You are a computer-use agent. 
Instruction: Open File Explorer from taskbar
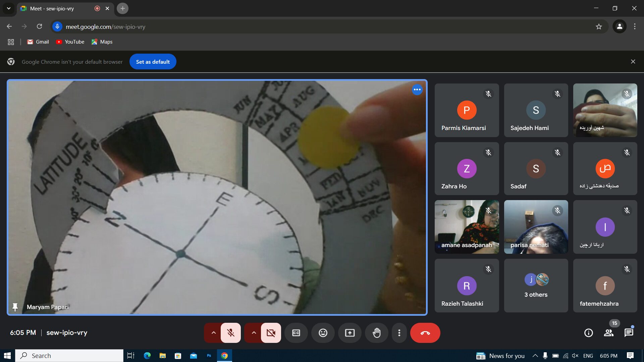163,356
